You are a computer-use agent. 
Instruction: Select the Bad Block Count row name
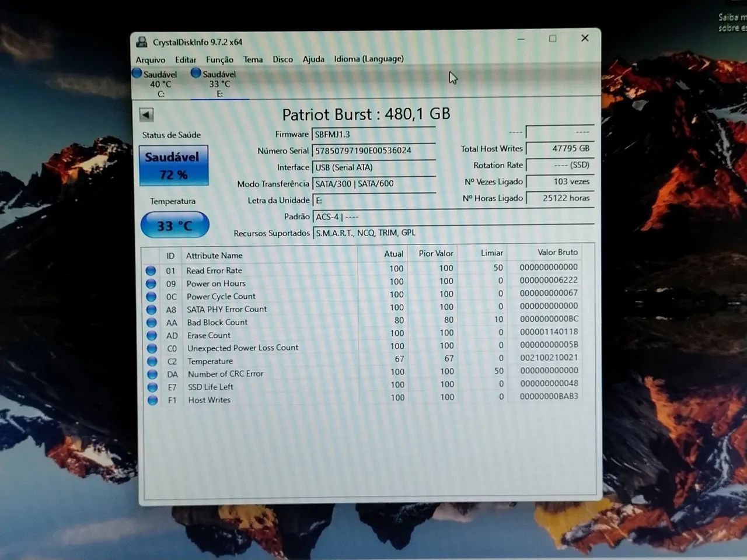click(217, 322)
